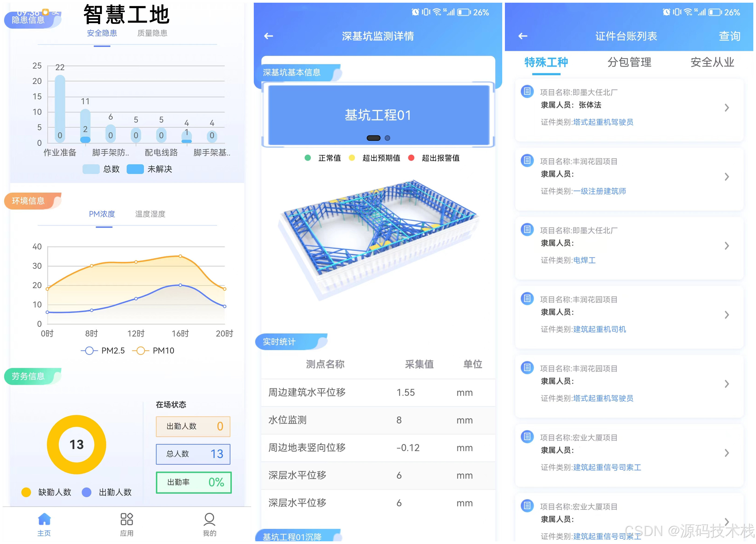
Task: Expand the 宏业大厦项目 建筑起重信号司索工 entry
Action: point(726,453)
